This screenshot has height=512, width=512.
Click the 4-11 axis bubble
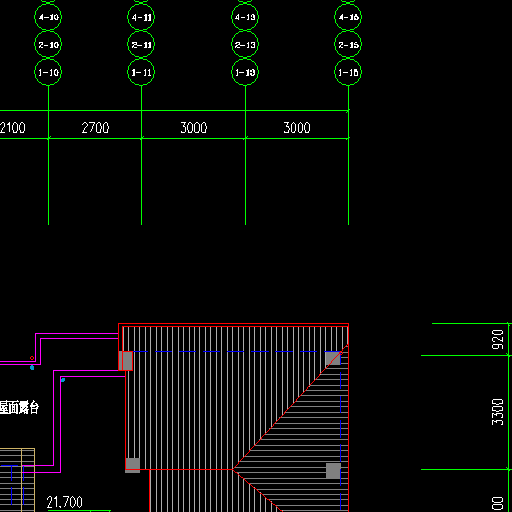(x=141, y=17)
